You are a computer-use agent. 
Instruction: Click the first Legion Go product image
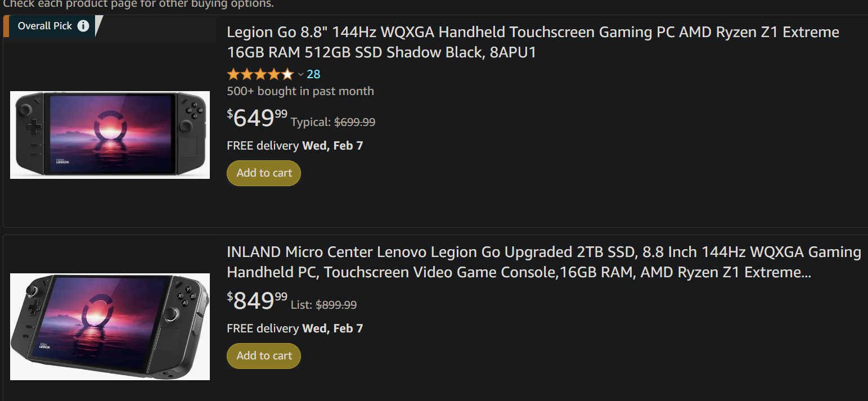(x=110, y=135)
